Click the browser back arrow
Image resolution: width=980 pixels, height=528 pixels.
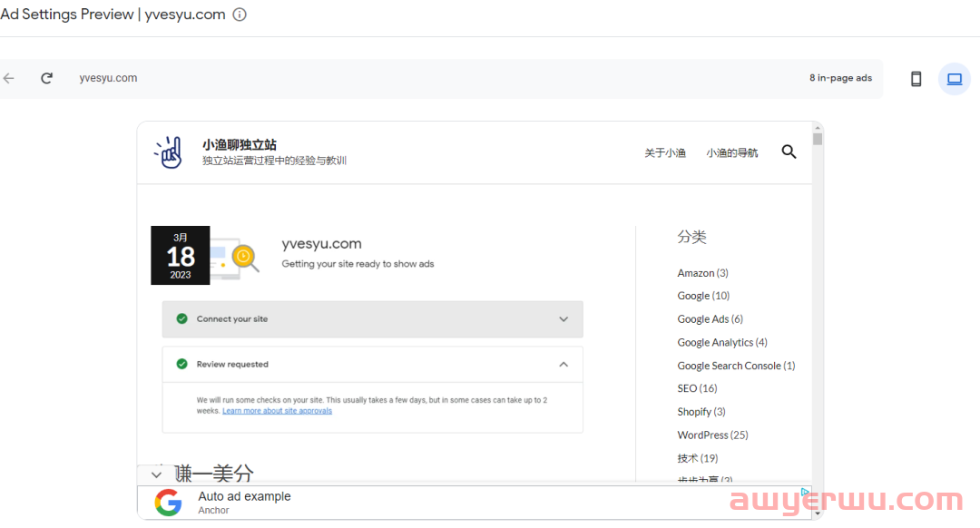(x=9, y=78)
